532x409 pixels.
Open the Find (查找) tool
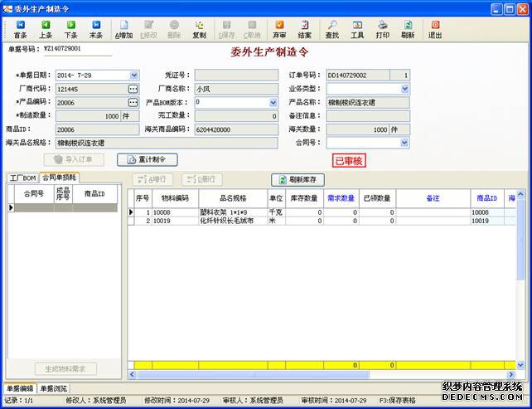pyautogui.click(x=331, y=29)
